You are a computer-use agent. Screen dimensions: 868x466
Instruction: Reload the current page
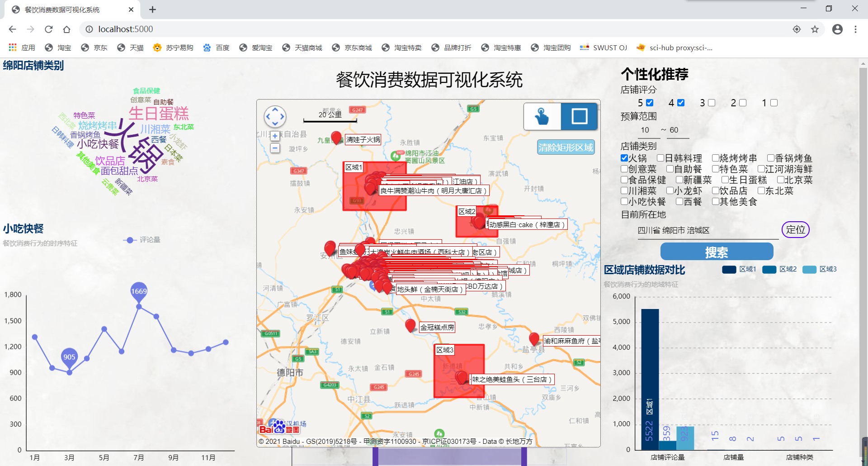(48, 29)
